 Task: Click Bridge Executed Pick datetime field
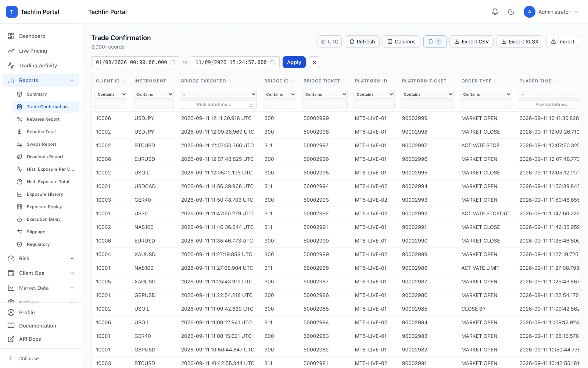click(218, 105)
